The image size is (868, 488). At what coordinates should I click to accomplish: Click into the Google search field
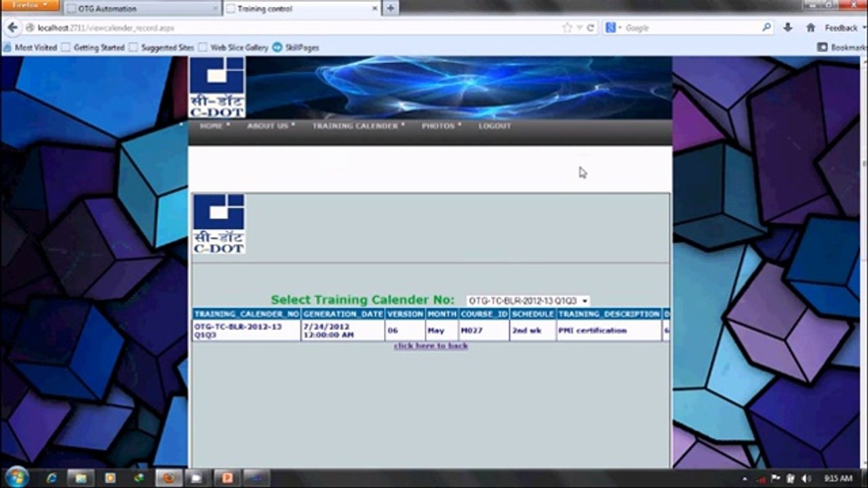point(692,28)
